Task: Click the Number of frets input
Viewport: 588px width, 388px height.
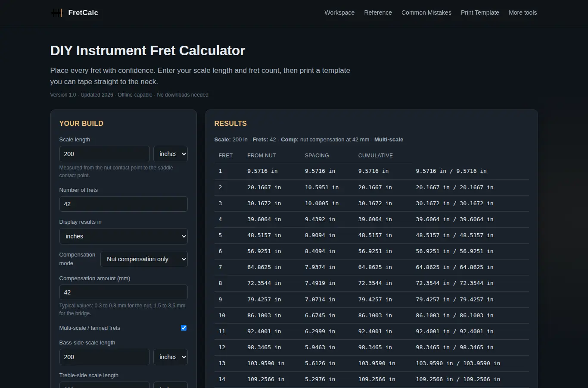Action: [x=123, y=204]
